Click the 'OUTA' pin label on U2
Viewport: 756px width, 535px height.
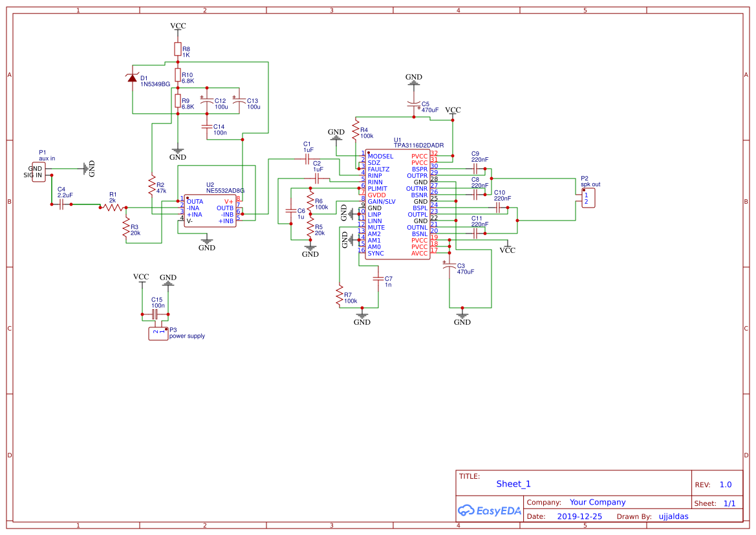[195, 202]
